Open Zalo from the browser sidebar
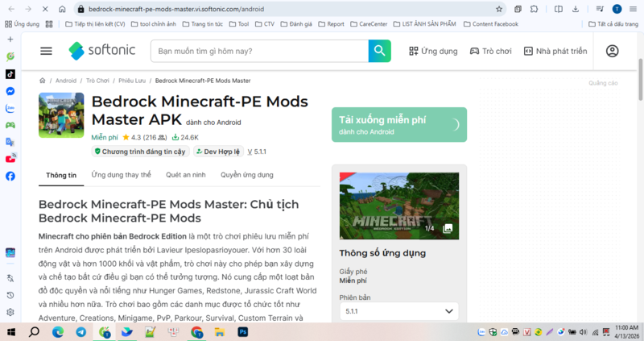The height and width of the screenshot is (341, 644). pos(10,108)
